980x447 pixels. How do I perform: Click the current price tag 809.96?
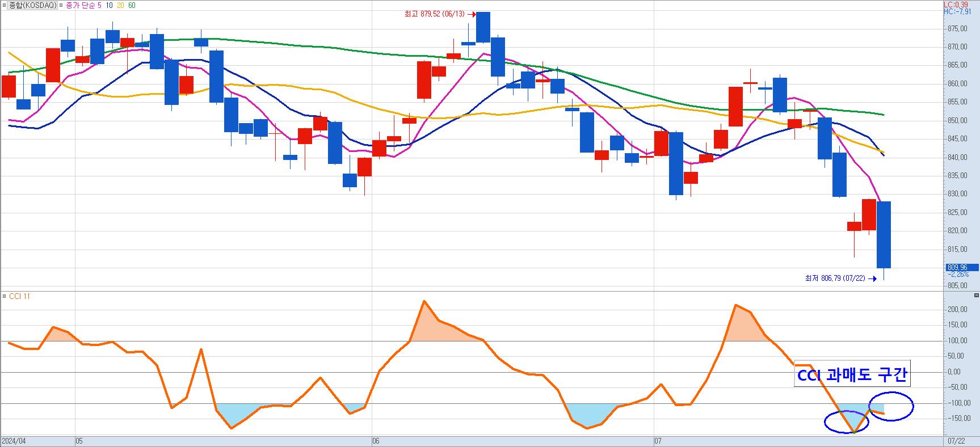(961, 267)
